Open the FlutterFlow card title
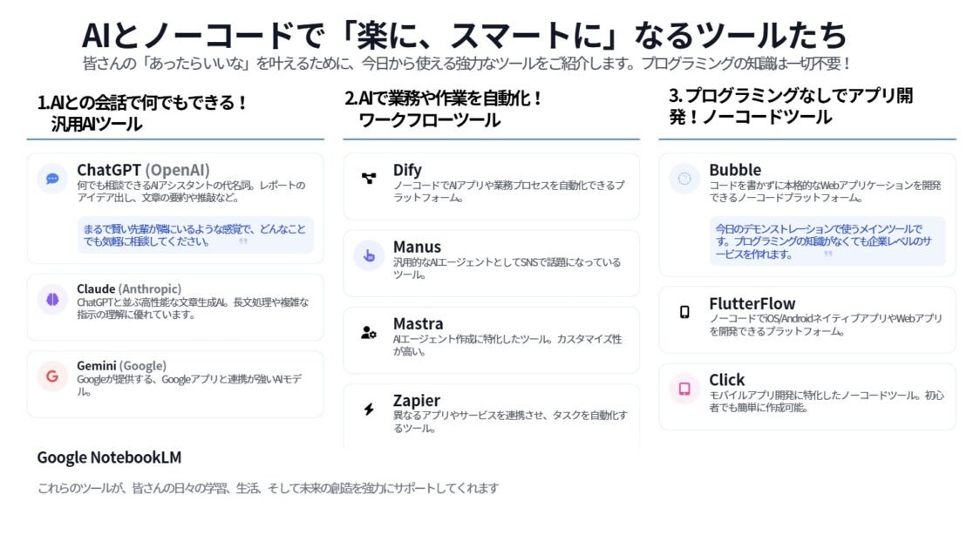The width and height of the screenshot is (980, 549). [x=752, y=303]
